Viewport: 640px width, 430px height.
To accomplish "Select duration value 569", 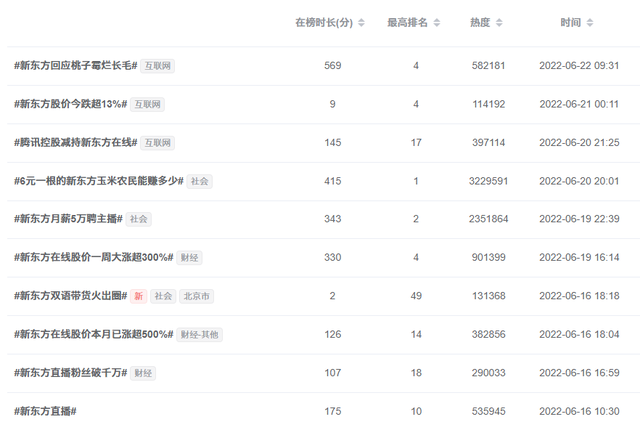I will (333, 66).
